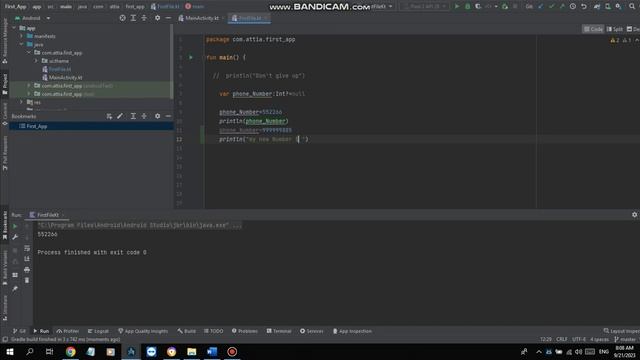
Task: Click the Git update project arrow
Action: tap(541, 7)
